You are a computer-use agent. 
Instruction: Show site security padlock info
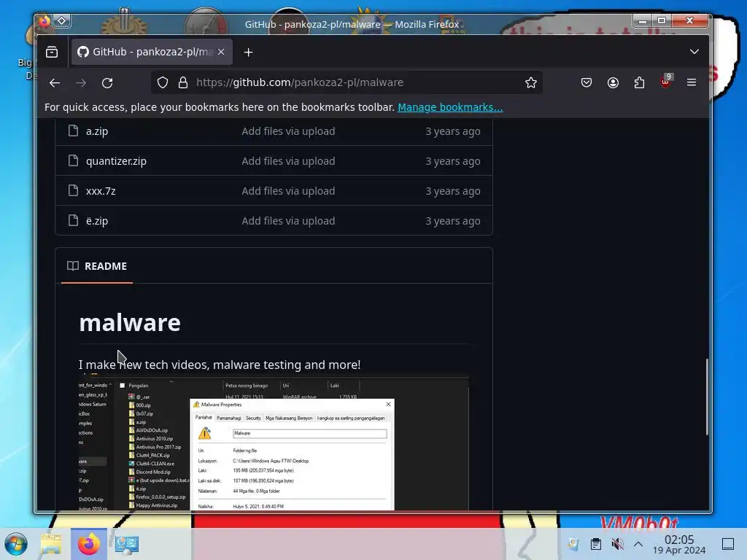(x=183, y=82)
